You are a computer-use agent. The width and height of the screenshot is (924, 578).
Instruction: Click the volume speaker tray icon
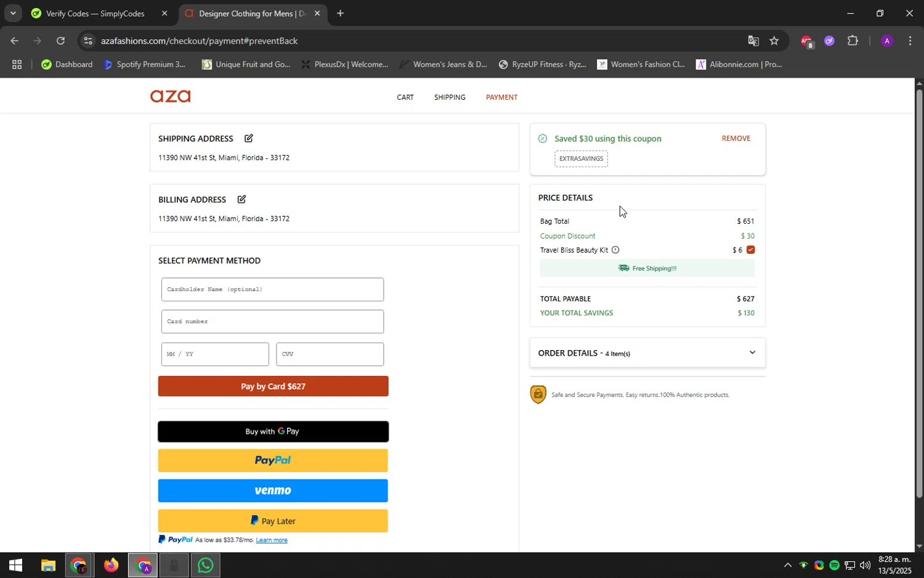pyautogui.click(x=865, y=565)
